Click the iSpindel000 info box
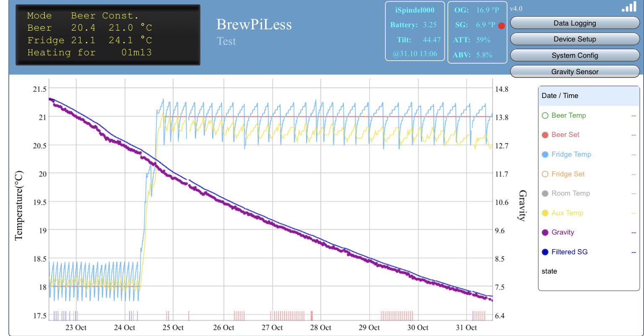644x336 pixels. [415, 31]
